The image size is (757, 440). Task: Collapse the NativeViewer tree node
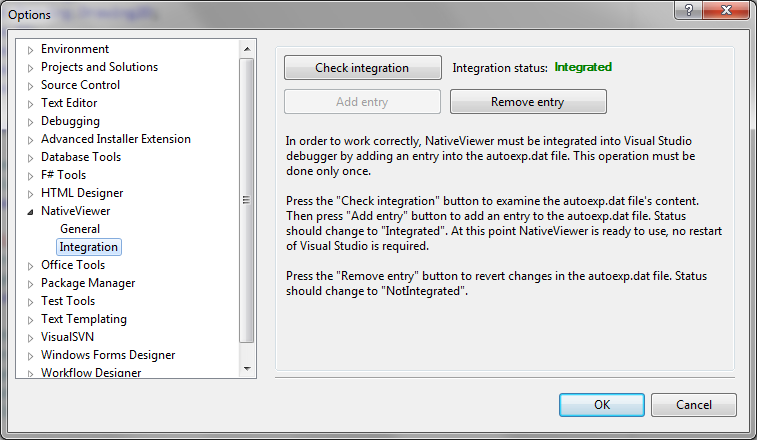[x=30, y=212]
